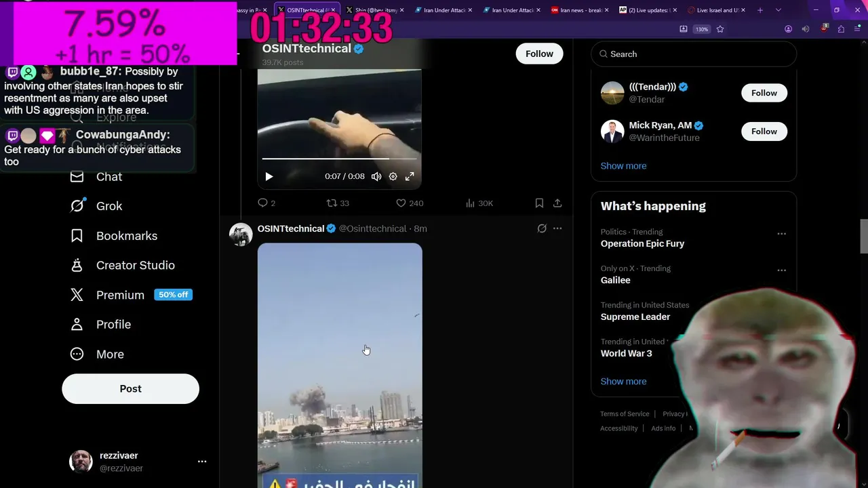Open more options on the 8m post

coord(557,228)
